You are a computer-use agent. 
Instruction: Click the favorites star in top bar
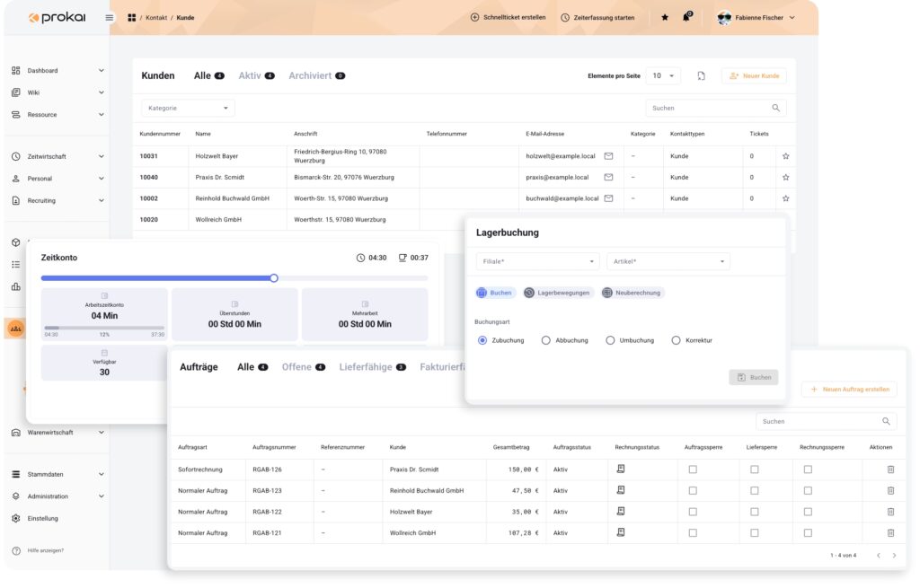(665, 18)
